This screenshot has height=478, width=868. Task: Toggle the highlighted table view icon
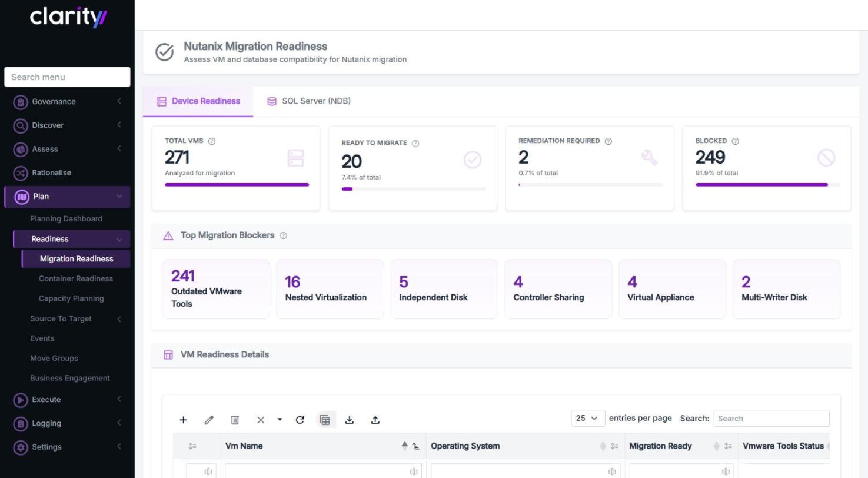[x=325, y=420]
